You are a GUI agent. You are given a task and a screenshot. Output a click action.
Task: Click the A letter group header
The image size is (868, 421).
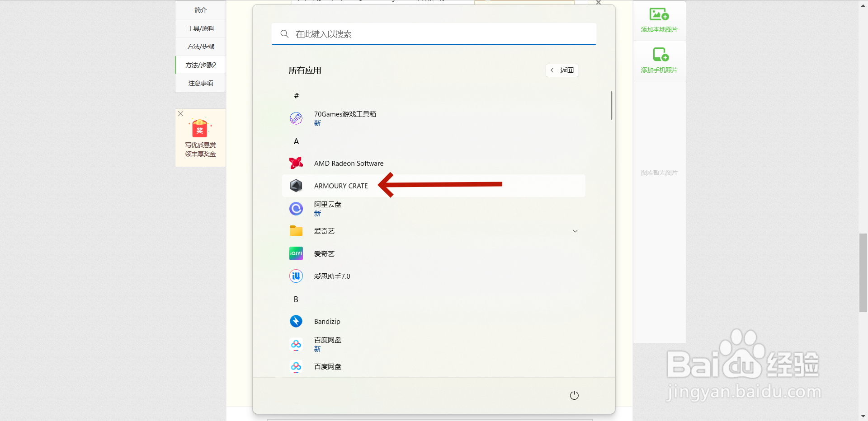tap(296, 141)
